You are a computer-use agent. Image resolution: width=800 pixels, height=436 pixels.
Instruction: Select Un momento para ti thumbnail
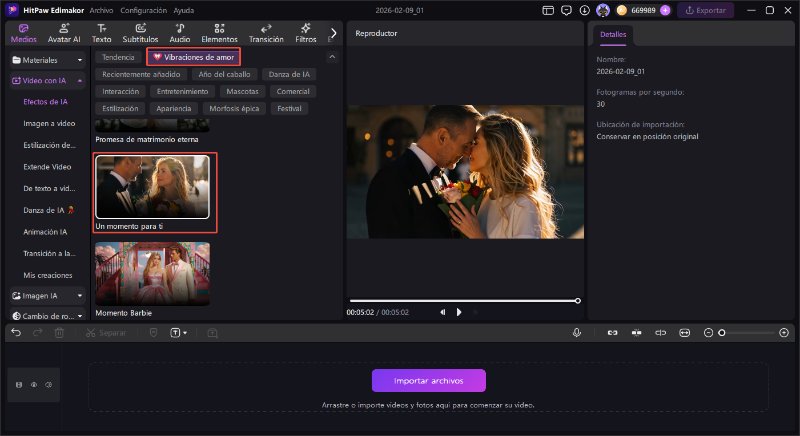coord(152,187)
